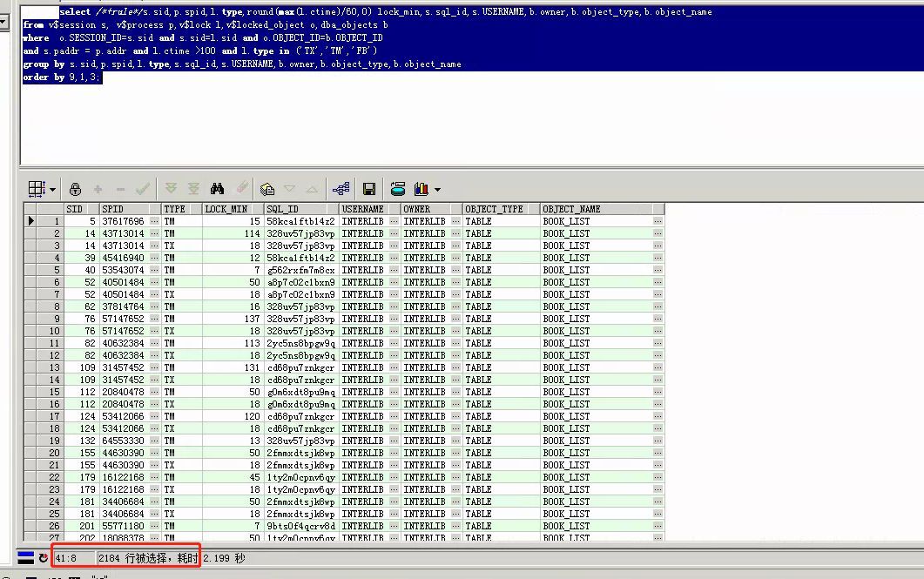Open USERNAME ellipsis button in row 5
This screenshot has height=579, width=924.
click(x=394, y=271)
